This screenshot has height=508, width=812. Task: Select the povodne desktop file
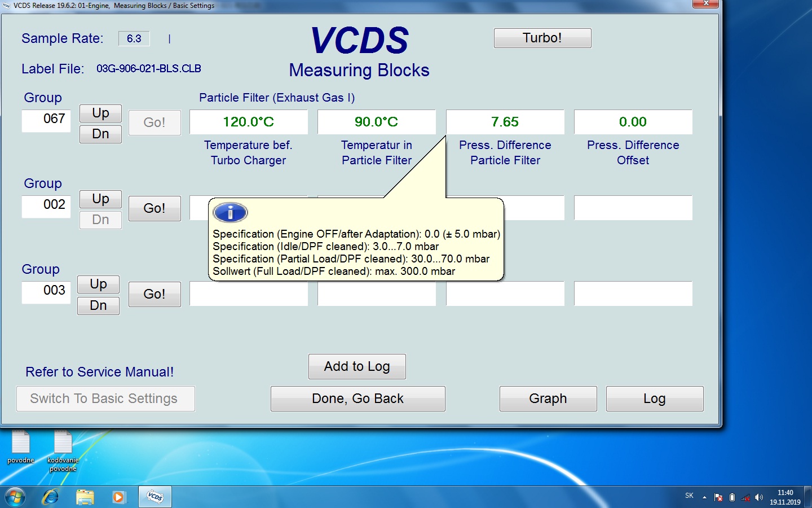point(21,447)
